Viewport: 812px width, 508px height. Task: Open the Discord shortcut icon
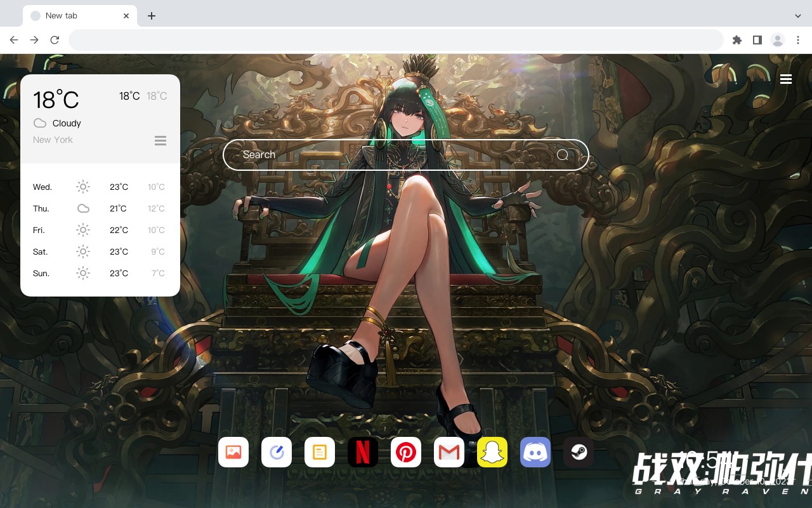pos(535,452)
